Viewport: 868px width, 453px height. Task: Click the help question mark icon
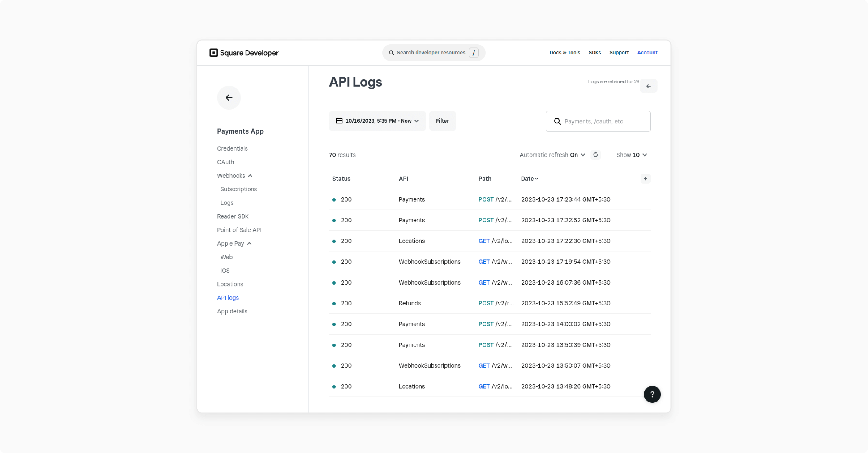click(653, 394)
